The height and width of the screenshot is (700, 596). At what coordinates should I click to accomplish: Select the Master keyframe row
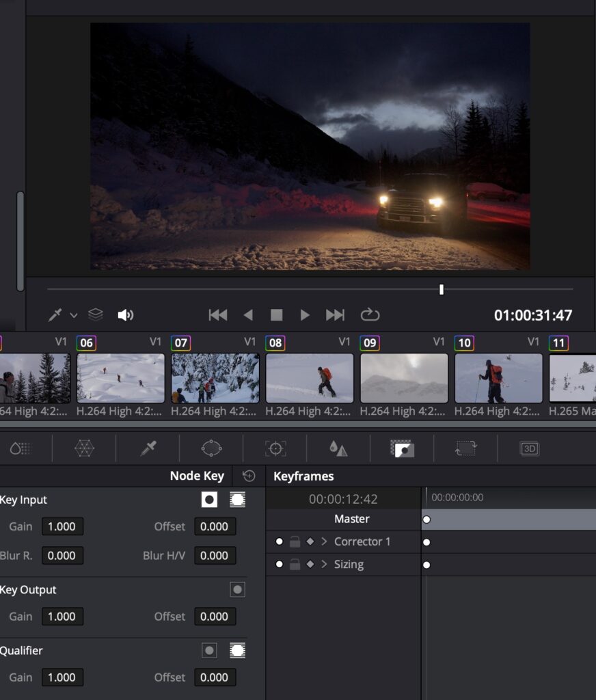click(x=351, y=520)
